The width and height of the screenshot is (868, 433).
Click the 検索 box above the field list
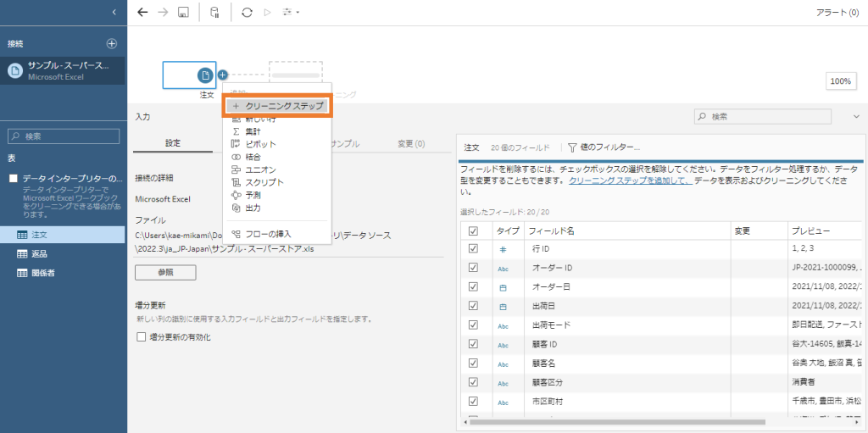[763, 116]
